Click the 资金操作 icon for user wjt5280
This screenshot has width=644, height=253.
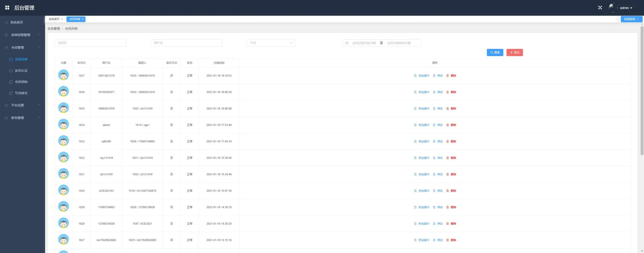pos(415,141)
